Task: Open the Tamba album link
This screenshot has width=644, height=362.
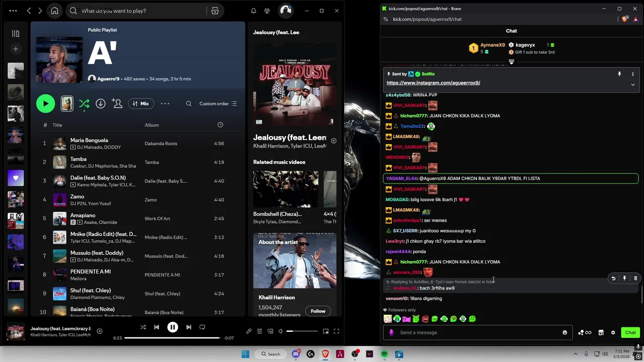Action: tap(151, 162)
